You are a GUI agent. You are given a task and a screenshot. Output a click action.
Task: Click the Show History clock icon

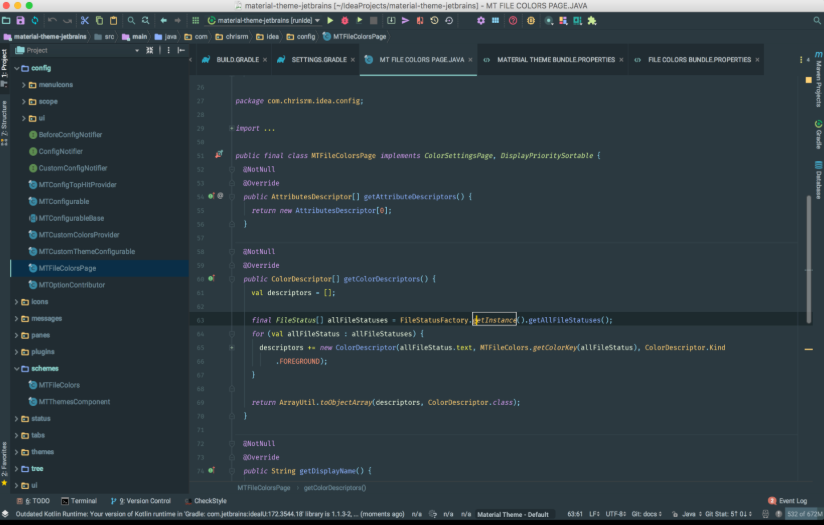[435, 20]
